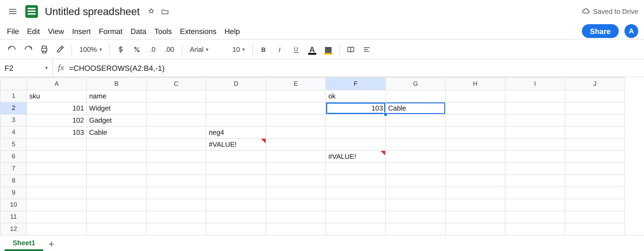Open the fill color picker
Viewport: 644px width, 251px height.
point(328,50)
